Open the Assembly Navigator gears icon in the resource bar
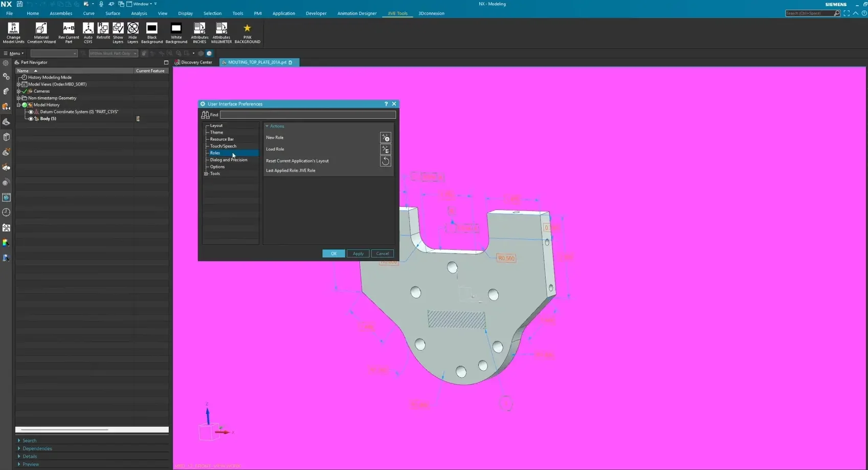Viewport: 868px width, 470px height. 6,76
